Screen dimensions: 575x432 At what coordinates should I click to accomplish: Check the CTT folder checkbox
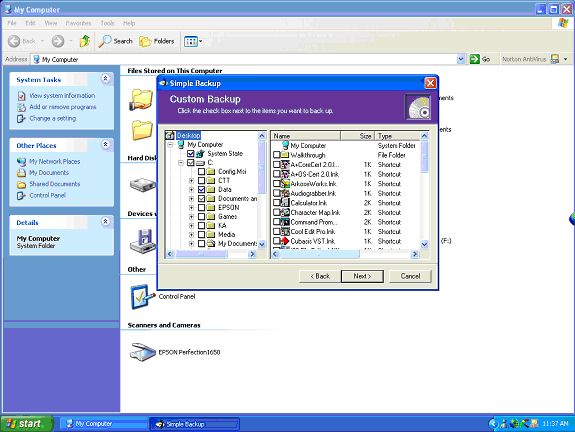[201, 180]
